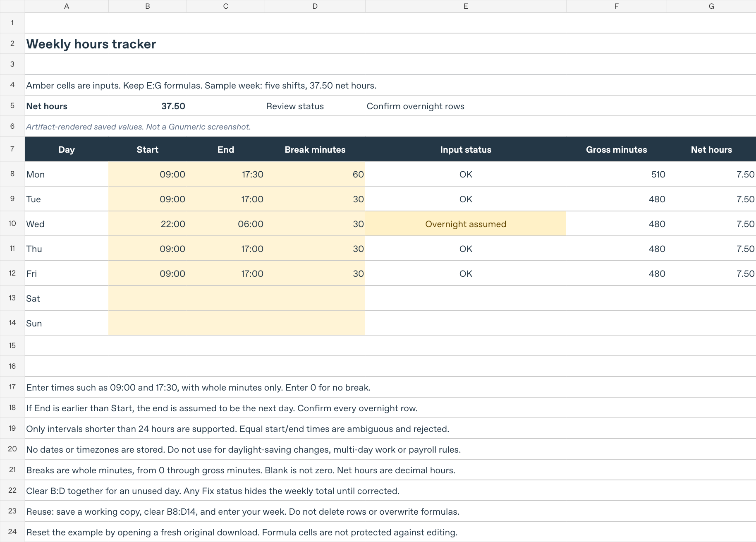Image resolution: width=756 pixels, height=542 pixels.
Task: Select the Artifact-rendered saved values note
Action: [139, 127]
